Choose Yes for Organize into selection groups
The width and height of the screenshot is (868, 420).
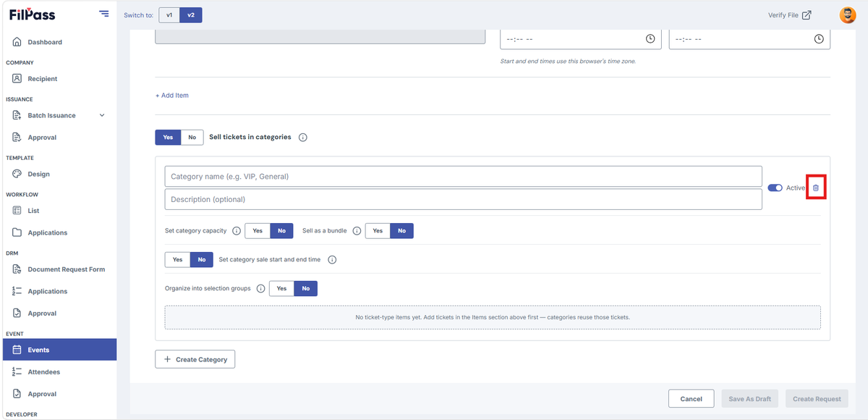click(x=281, y=288)
